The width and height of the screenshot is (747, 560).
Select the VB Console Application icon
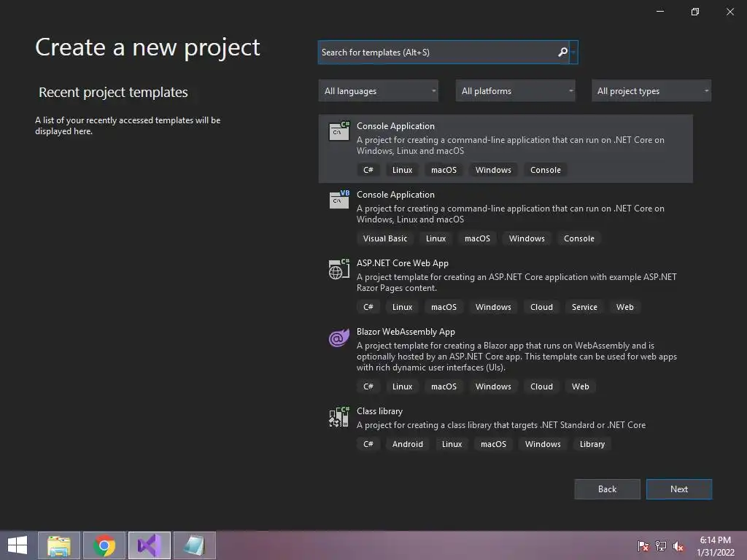[x=338, y=200]
